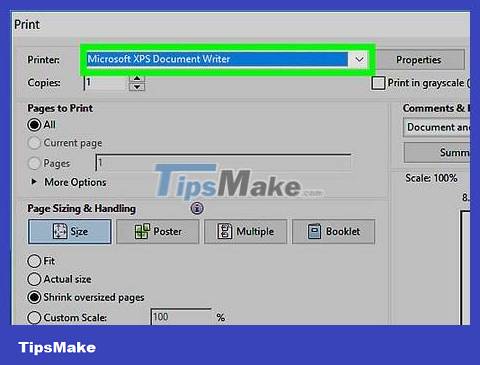The height and width of the screenshot is (365, 480).
Task: Open the Printer dropdown arrow
Action: (359, 60)
